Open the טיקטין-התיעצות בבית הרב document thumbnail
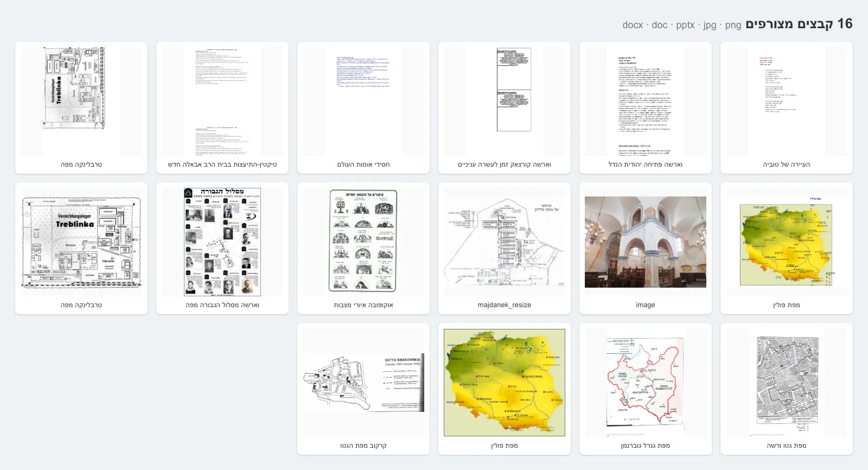Image resolution: width=868 pixels, height=470 pixels. tap(222, 101)
